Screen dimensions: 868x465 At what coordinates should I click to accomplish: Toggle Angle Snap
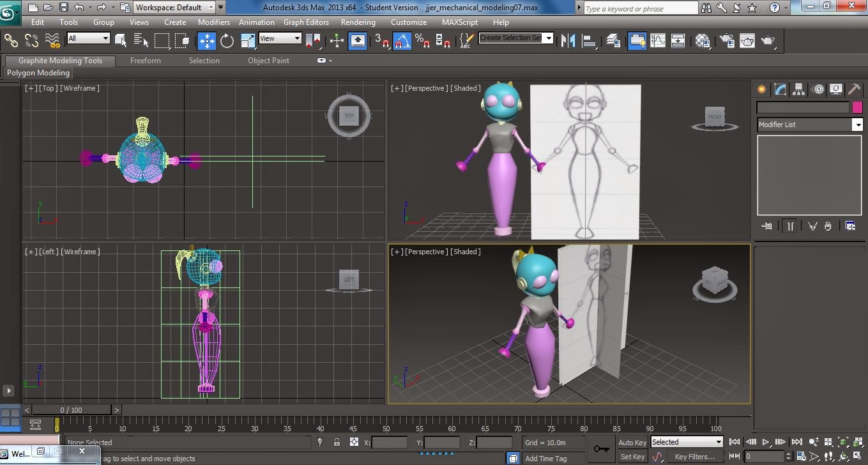[x=402, y=41]
